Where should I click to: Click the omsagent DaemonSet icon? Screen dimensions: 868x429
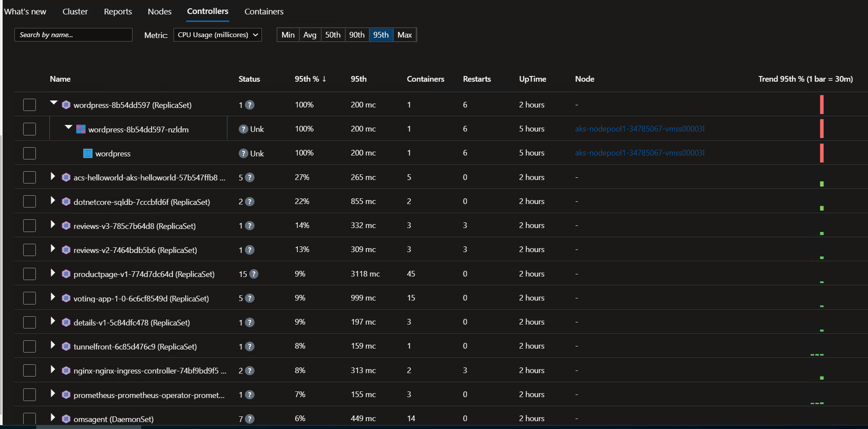click(x=66, y=419)
